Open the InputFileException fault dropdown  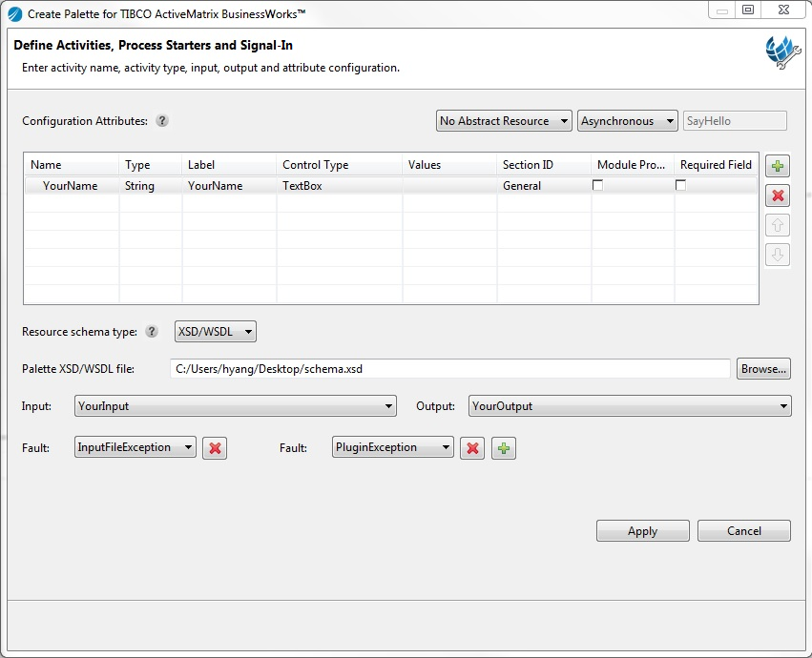pos(135,447)
